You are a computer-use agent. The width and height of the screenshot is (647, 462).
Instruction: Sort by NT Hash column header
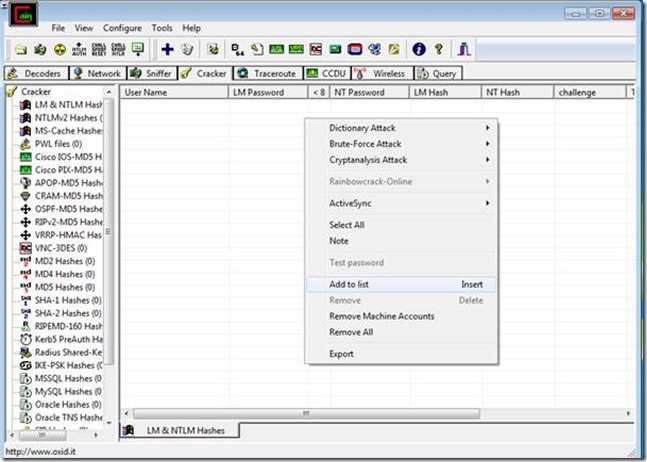pyautogui.click(x=517, y=92)
